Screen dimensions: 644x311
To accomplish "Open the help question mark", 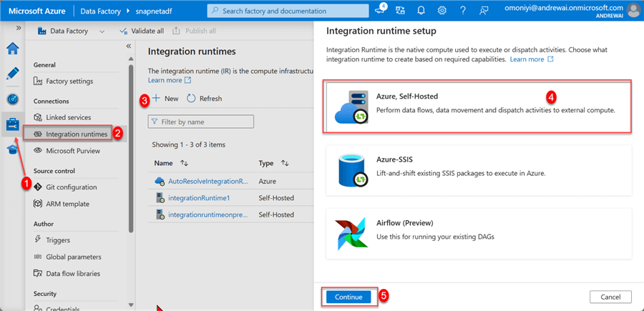I will (463, 11).
